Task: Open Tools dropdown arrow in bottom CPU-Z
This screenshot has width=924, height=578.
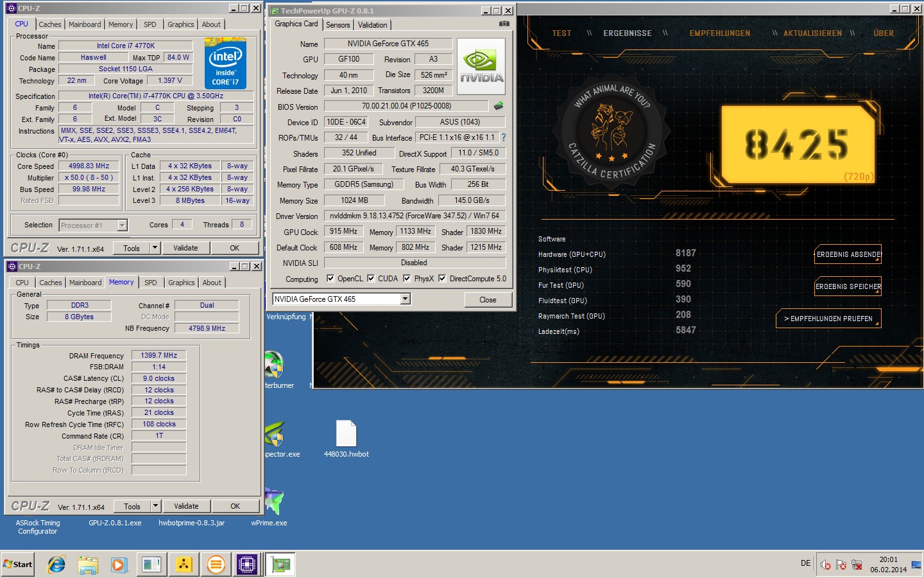Action: click(x=155, y=506)
